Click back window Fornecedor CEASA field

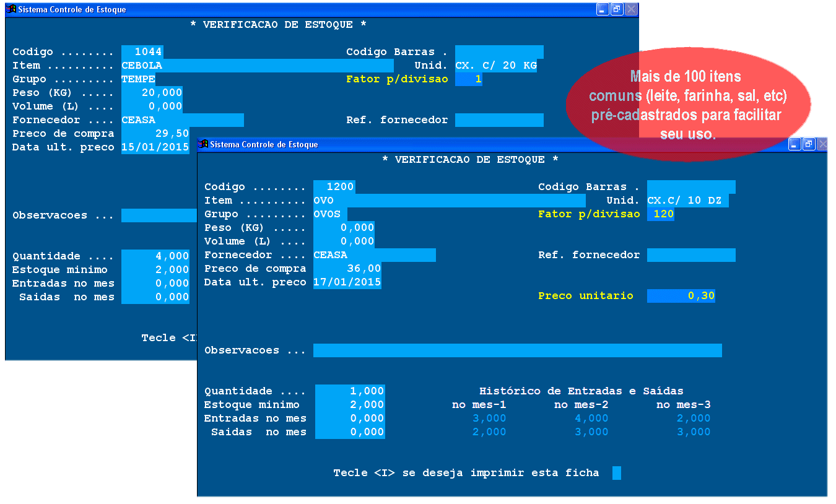pyautogui.click(x=183, y=120)
